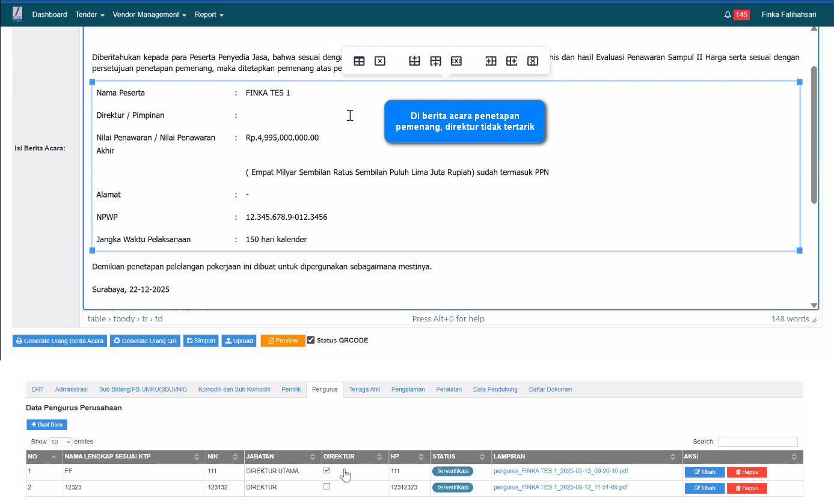This screenshot has height=504, width=834.
Task: Open table properties from the floating toolbar
Action: (x=359, y=61)
